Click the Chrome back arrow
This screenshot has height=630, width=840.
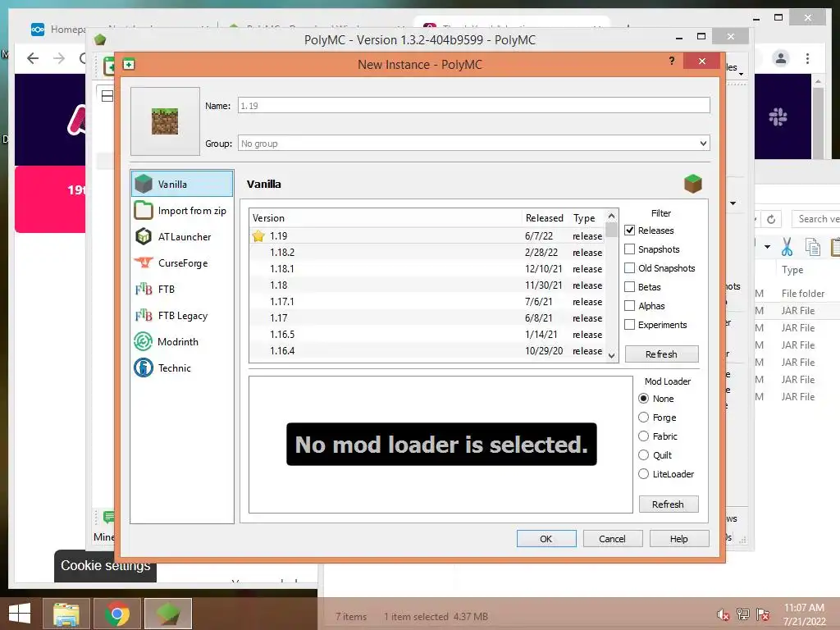coord(33,58)
